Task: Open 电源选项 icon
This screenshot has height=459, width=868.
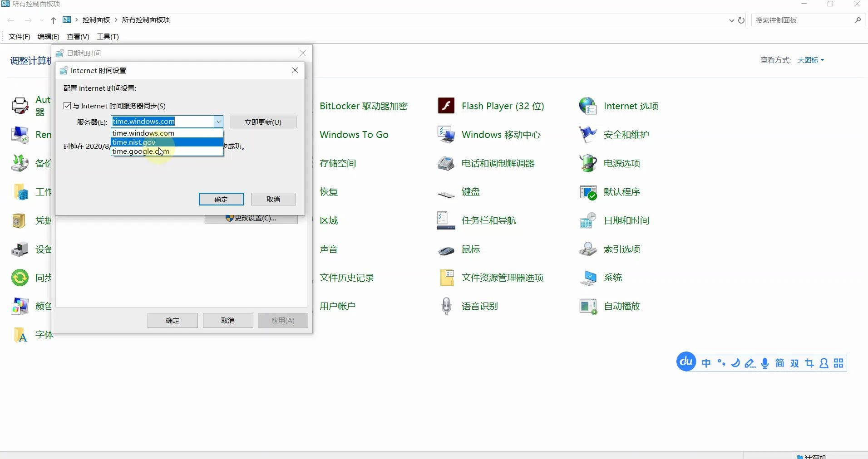Action: pyautogui.click(x=588, y=163)
